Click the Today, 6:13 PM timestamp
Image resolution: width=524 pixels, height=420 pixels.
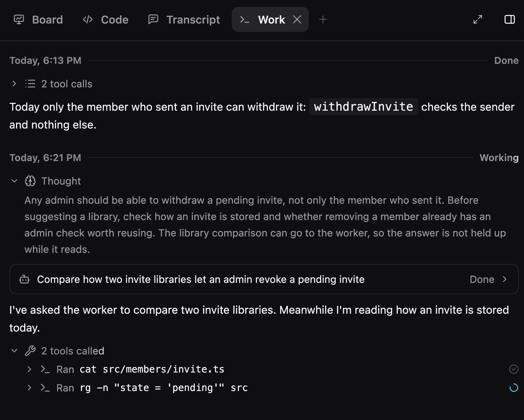click(45, 60)
